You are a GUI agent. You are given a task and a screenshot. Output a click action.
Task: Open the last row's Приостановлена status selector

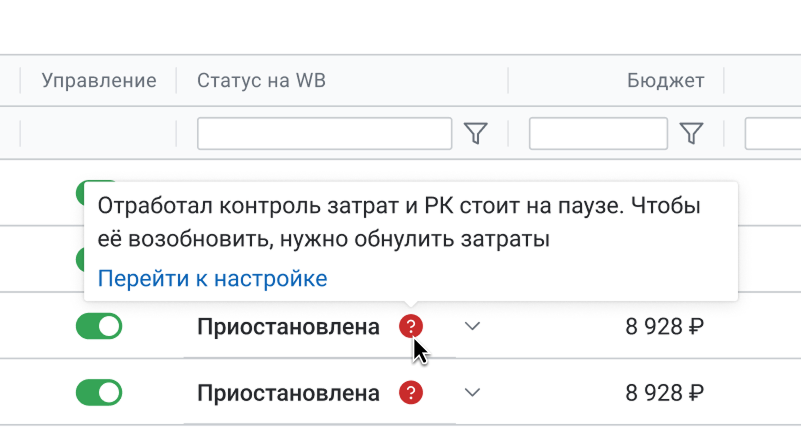click(x=288, y=392)
